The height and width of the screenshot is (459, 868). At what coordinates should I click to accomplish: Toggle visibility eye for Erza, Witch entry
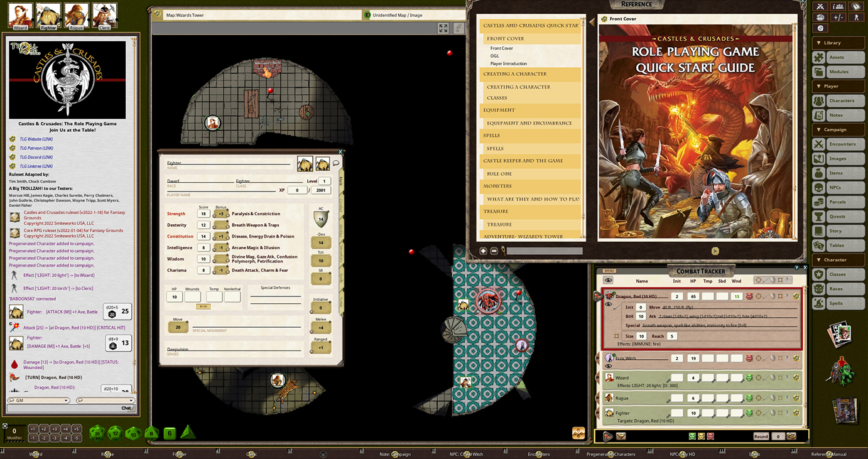(x=608, y=366)
